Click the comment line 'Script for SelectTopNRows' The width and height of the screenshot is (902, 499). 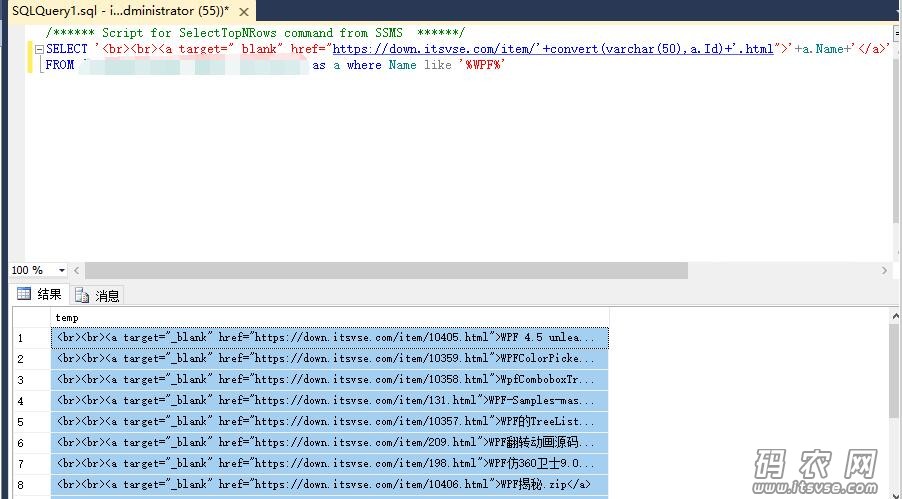(x=255, y=33)
